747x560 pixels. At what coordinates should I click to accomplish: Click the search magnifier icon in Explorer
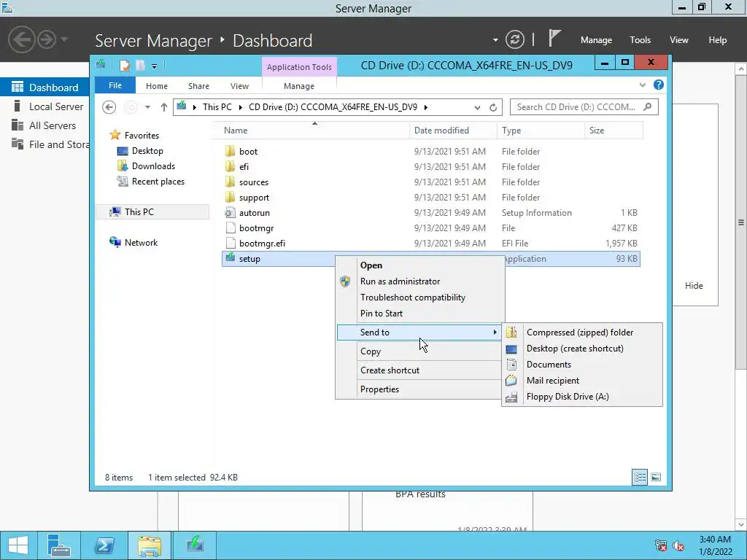(648, 107)
